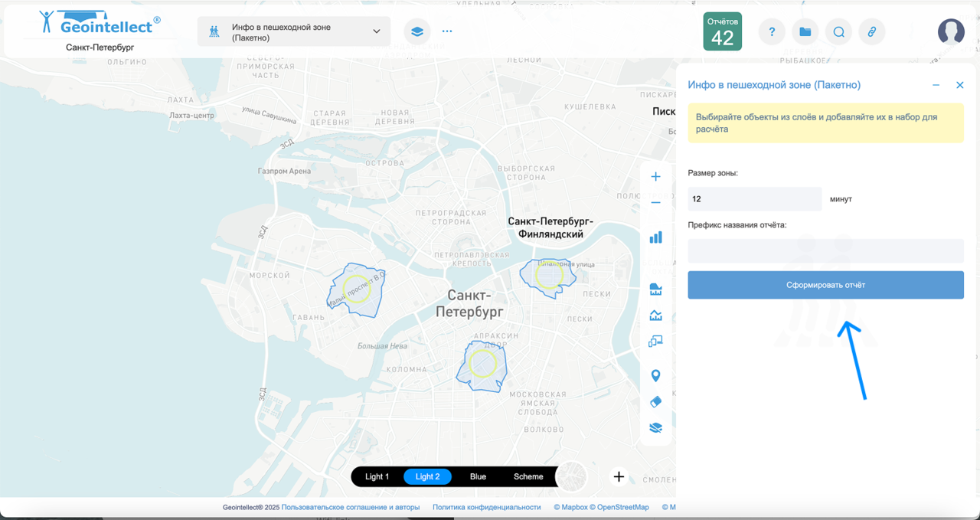Open the bar chart statistics tool

pyautogui.click(x=655, y=237)
